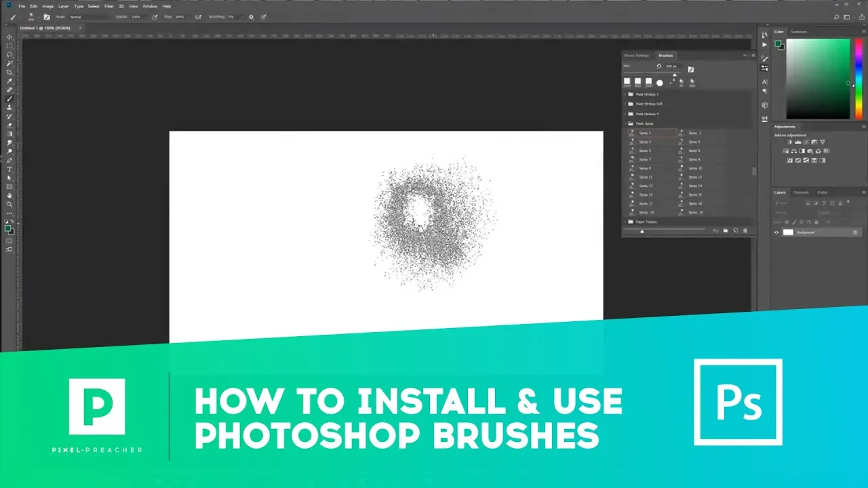Select the Clone Stamp tool
The width and height of the screenshot is (868, 488).
(9, 107)
